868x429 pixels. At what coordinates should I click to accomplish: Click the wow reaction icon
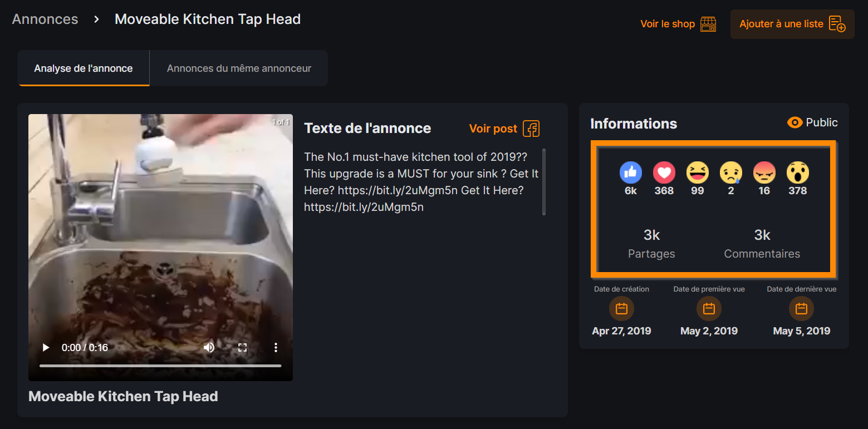tap(798, 173)
